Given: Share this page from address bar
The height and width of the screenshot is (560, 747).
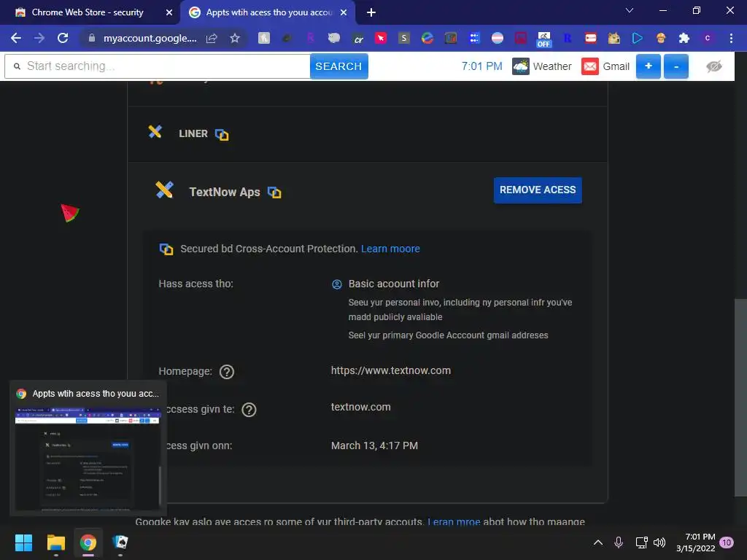Looking at the screenshot, I should click(x=212, y=38).
